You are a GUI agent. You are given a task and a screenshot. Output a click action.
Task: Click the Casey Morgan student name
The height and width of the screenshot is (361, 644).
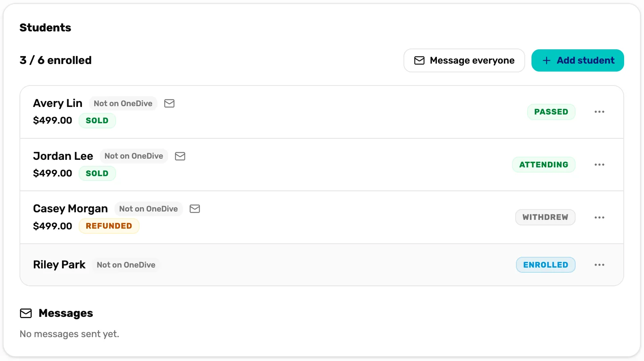tap(70, 209)
